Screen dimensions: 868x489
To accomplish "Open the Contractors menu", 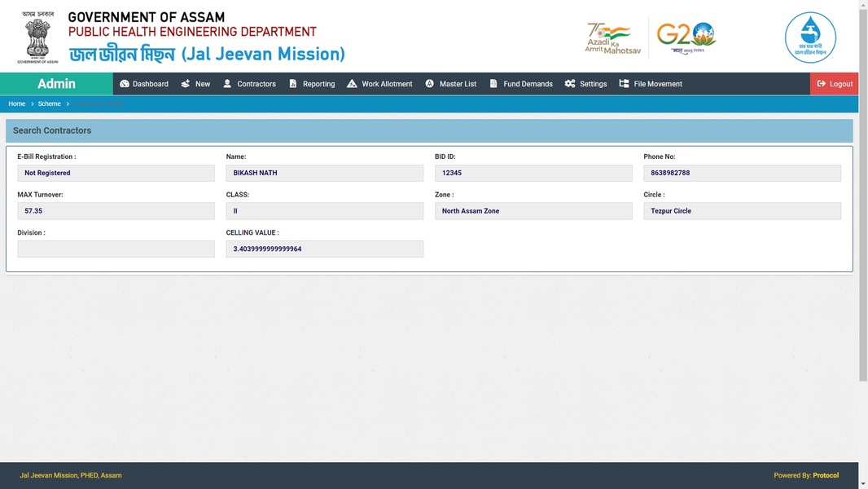I will [x=249, y=84].
